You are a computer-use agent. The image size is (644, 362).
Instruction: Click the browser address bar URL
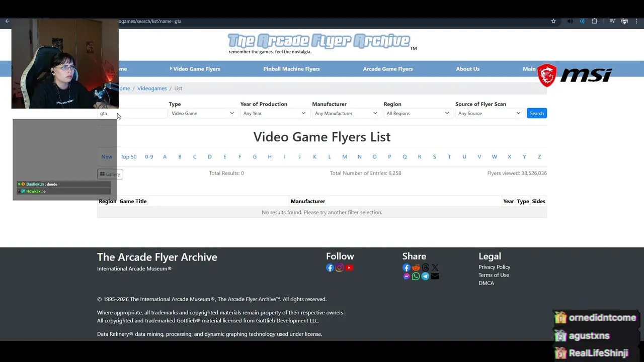(150, 21)
